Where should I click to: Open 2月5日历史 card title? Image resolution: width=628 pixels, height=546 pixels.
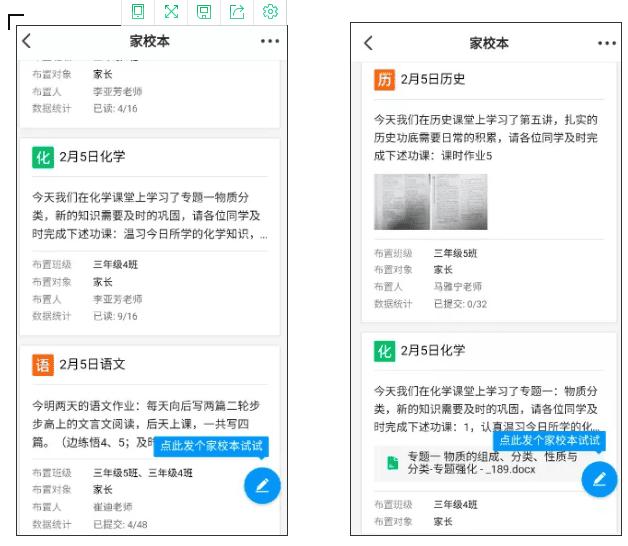(x=433, y=79)
